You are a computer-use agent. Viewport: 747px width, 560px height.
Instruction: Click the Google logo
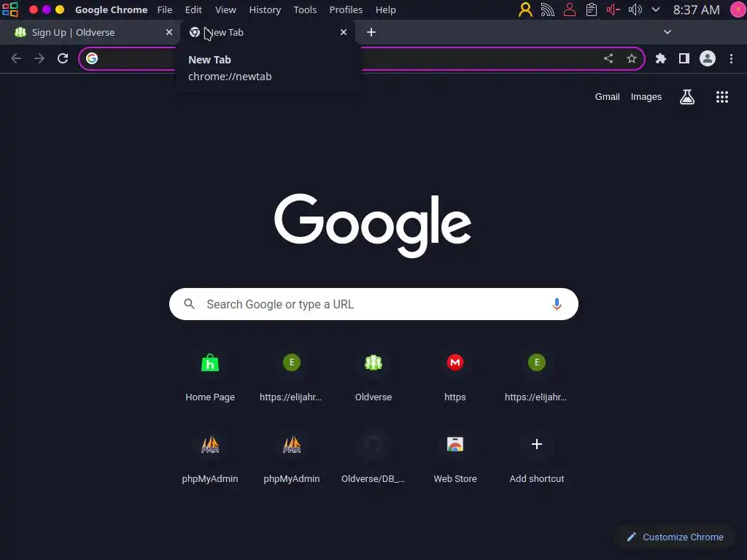pyautogui.click(x=373, y=225)
